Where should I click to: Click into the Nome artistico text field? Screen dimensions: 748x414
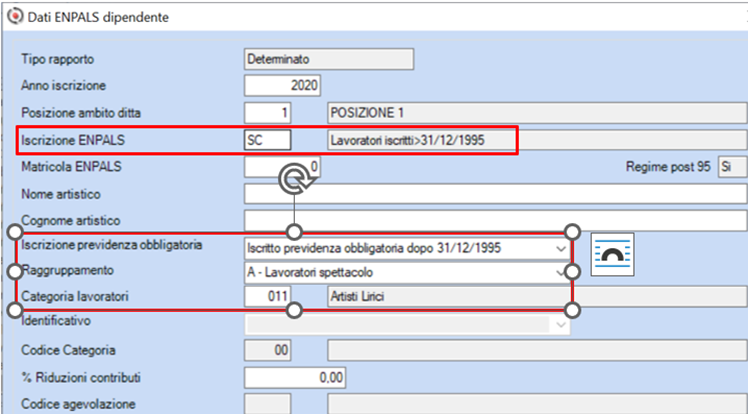pyautogui.click(x=496, y=195)
